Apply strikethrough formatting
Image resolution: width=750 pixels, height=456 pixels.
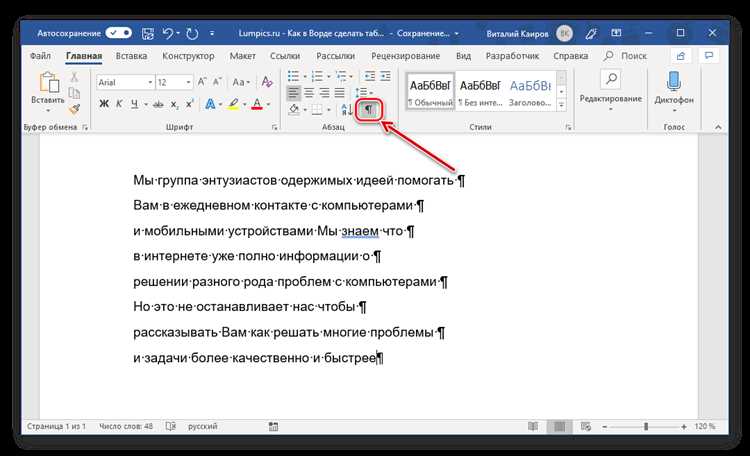coord(158,104)
